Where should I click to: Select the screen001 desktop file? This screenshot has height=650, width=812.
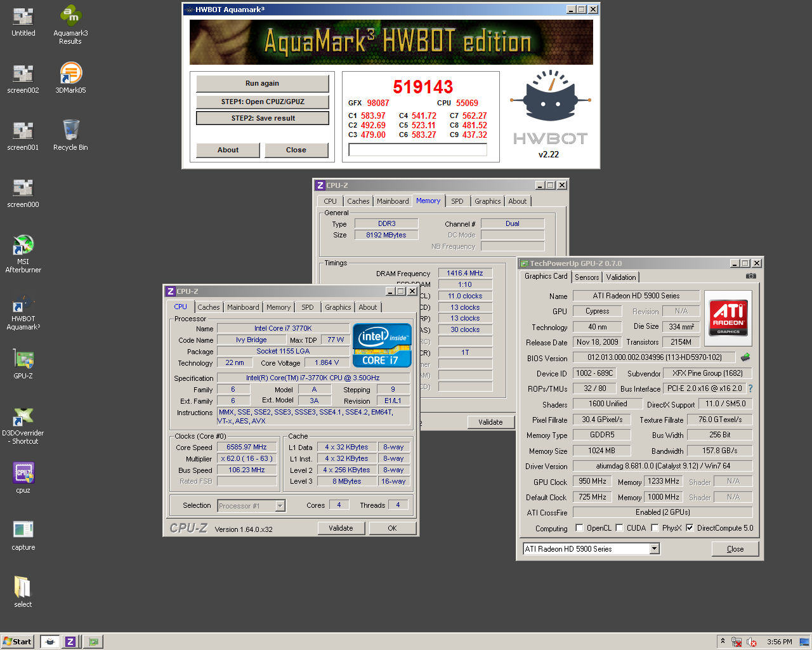pos(23,136)
